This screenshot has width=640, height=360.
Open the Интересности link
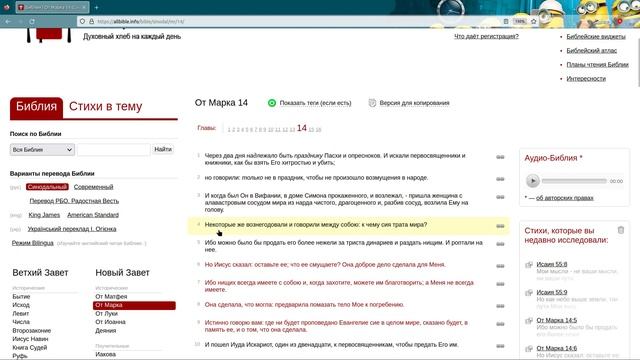pyautogui.click(x=586, y=79)
